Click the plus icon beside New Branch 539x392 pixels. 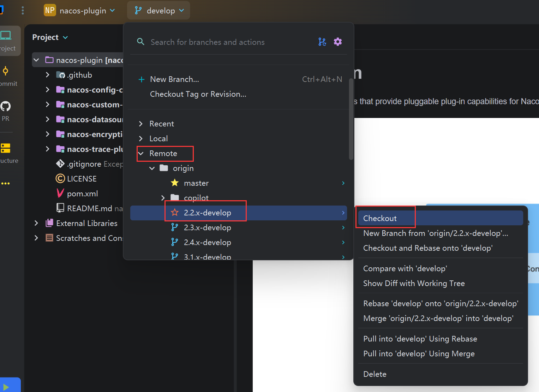tap(142, 79)
